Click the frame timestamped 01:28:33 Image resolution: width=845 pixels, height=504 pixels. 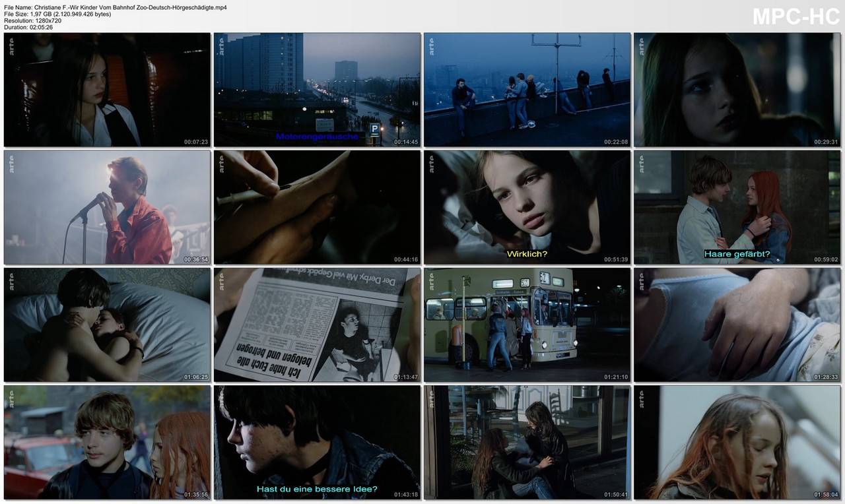click(x=737, y=325)
